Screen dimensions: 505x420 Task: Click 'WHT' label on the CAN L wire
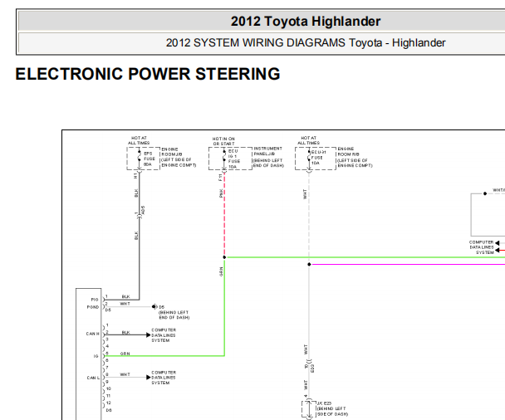click(x=125, y=374)
